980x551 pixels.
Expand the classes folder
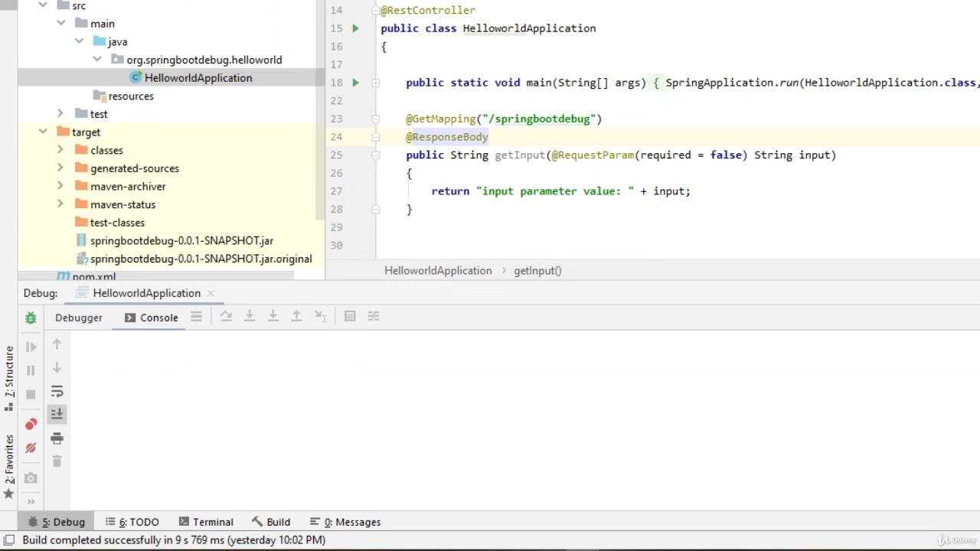click(x=60, y=150)
